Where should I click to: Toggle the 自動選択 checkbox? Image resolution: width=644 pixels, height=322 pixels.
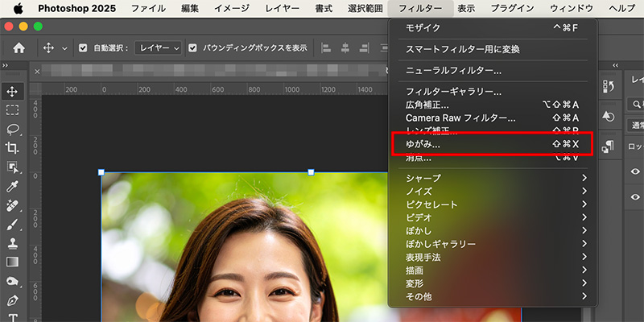coord(83,48)
